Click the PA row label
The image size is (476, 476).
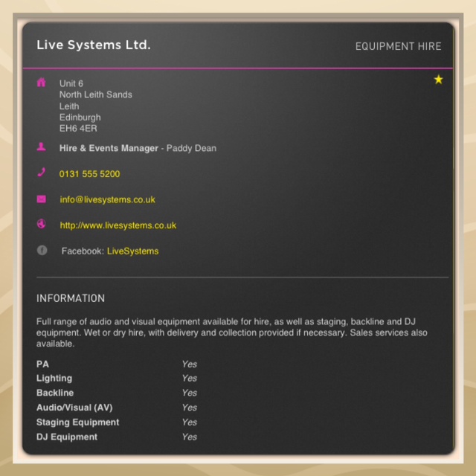tap(42, 364)
